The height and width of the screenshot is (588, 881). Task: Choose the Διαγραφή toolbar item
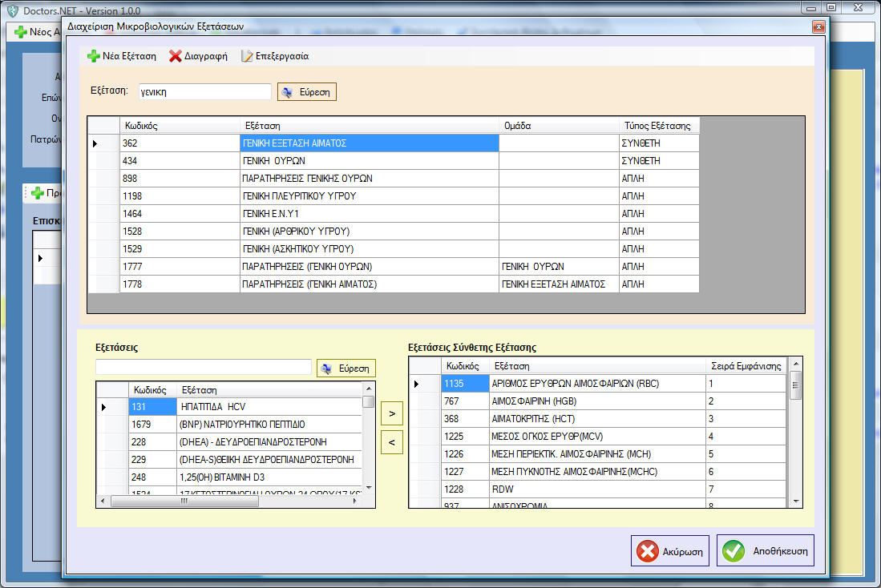coord(198,56)
